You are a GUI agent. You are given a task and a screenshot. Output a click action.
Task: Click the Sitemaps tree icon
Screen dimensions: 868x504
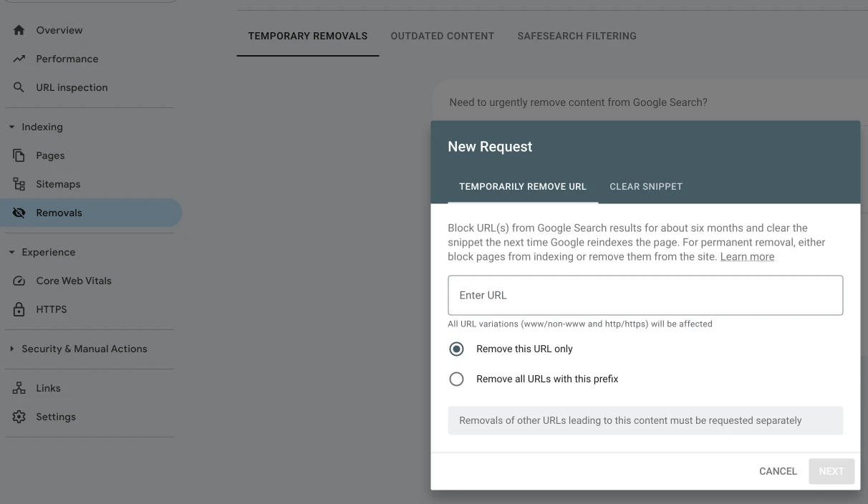(19, 184)
